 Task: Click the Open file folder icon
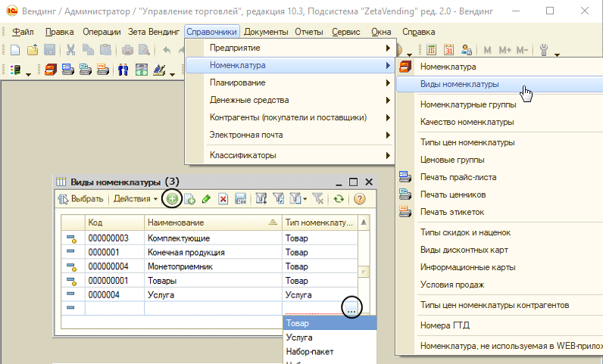(33, 50)
